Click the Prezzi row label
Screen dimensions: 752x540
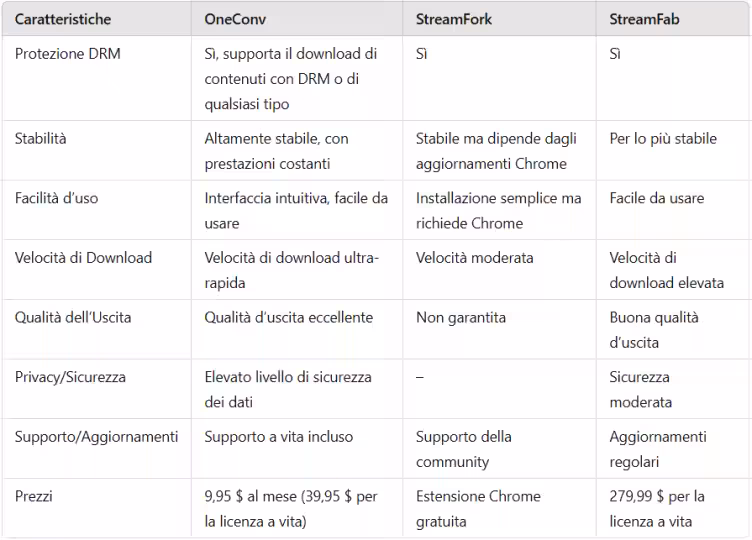pos(34,496)
